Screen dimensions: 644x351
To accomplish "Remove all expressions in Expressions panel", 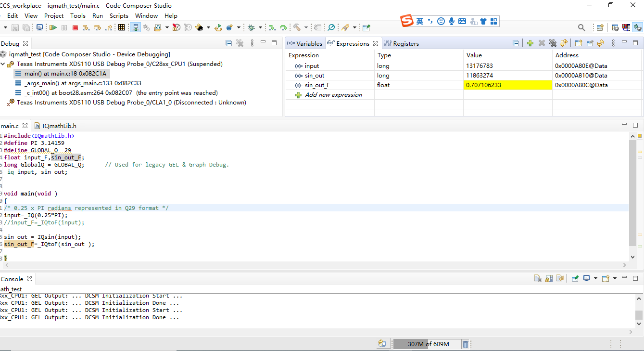I will coord(552,43).
